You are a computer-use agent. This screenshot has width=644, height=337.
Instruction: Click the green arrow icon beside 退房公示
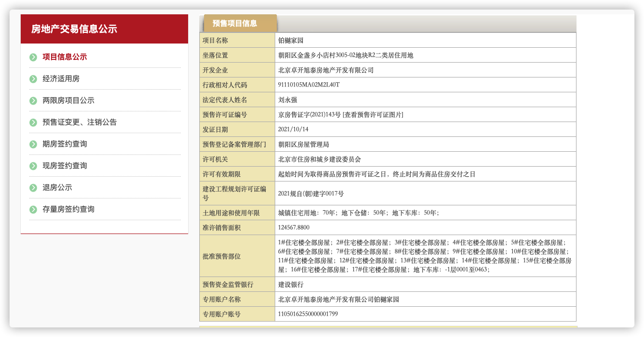tap(33, 188)
